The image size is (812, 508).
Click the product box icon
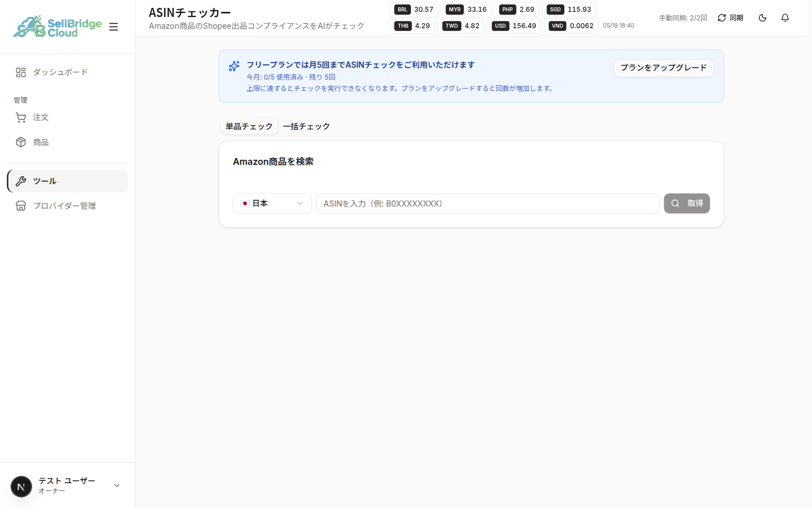pyautogui.click(x=21, y=142)
